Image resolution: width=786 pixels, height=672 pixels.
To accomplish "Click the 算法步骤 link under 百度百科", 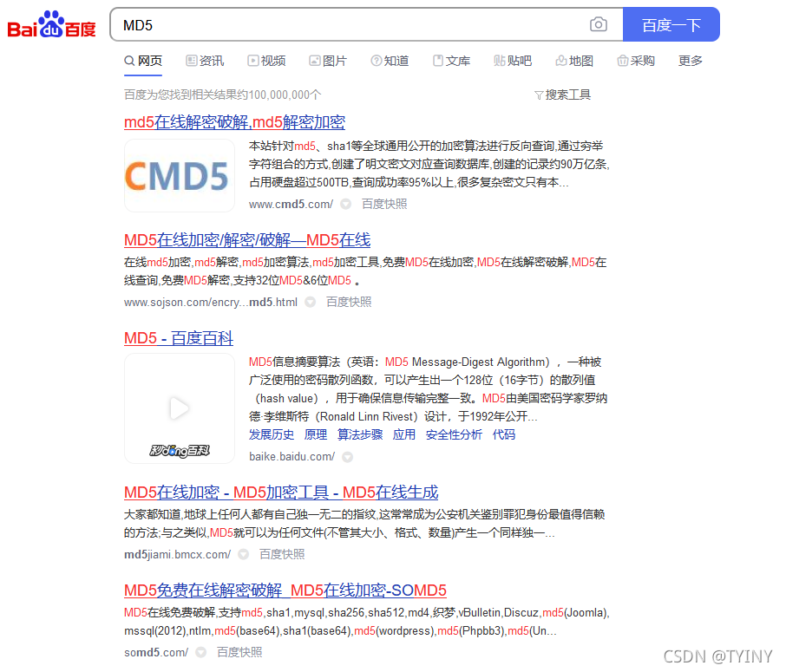I will click(x=360, y=434).
